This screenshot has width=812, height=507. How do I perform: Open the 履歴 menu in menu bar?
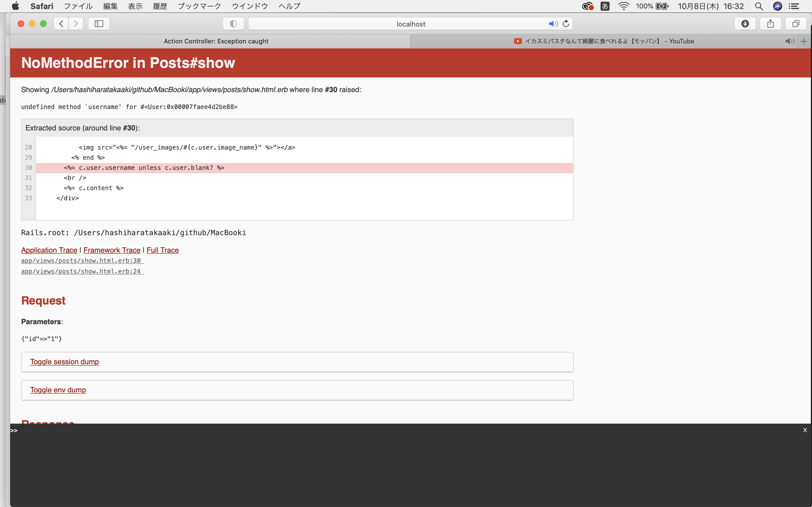click(160, 6)
